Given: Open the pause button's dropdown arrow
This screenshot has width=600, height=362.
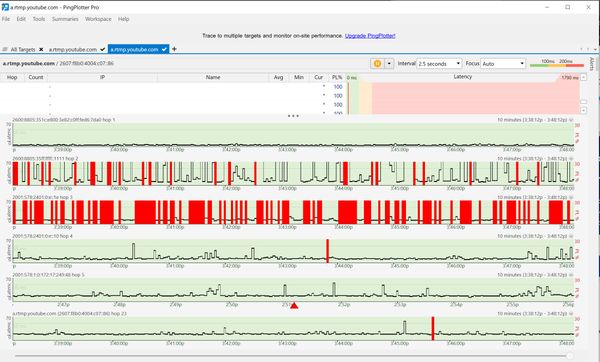Looking at the screenshot, I should (389, 64).
